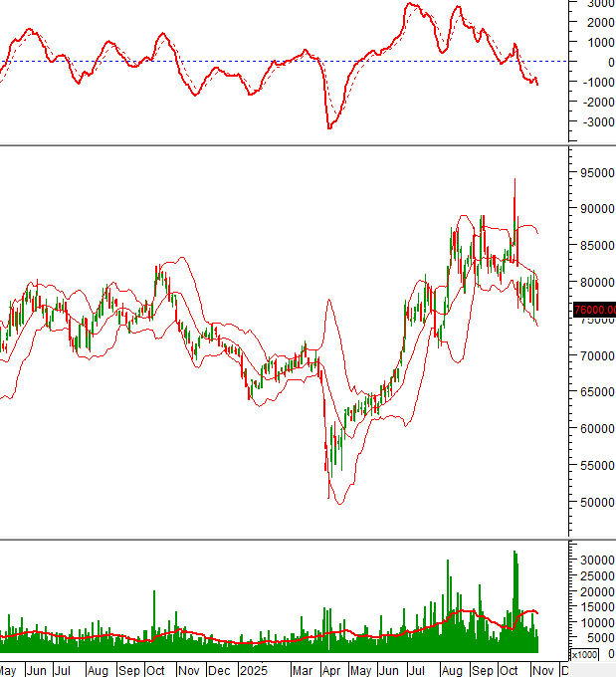Select the Dec label on the time axis
This screenshot has height=677, width=616.
(222, 671)
